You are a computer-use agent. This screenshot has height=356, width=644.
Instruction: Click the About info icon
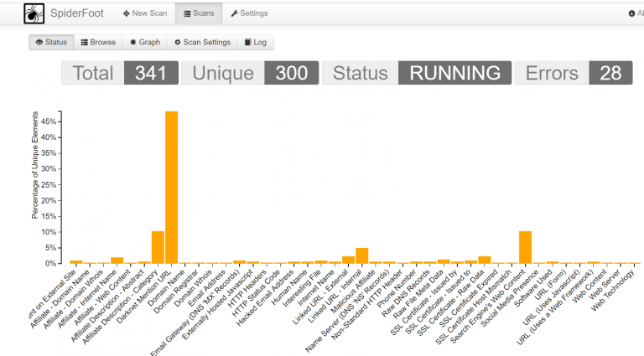point(631,13)
